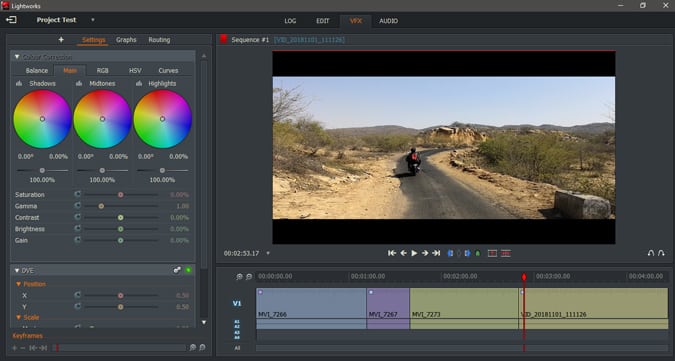Toggle keyframing for Brightness
Viewport: 675px width, 361px height.
pyautogui.click(x=77, y=228)
